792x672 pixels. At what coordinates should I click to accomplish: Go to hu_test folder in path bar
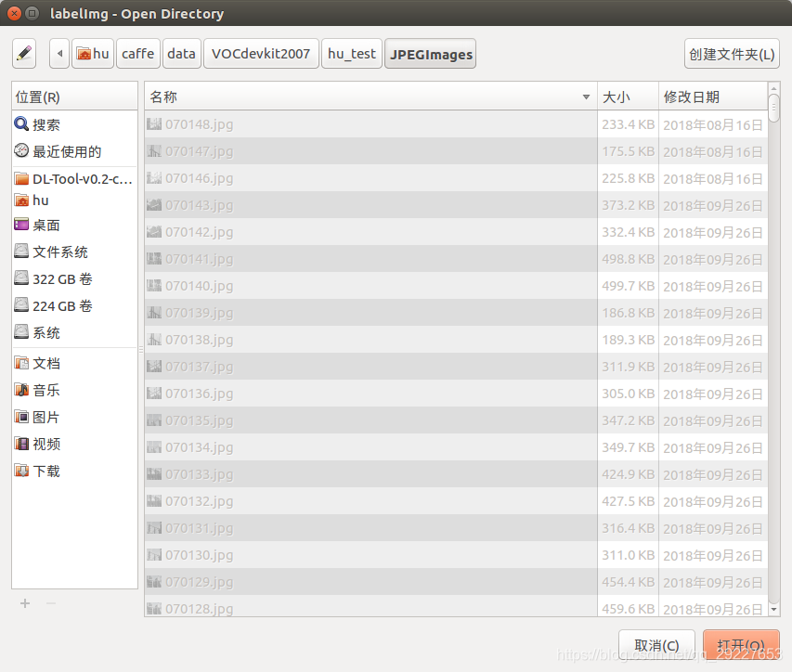click(x=352, y=54)
